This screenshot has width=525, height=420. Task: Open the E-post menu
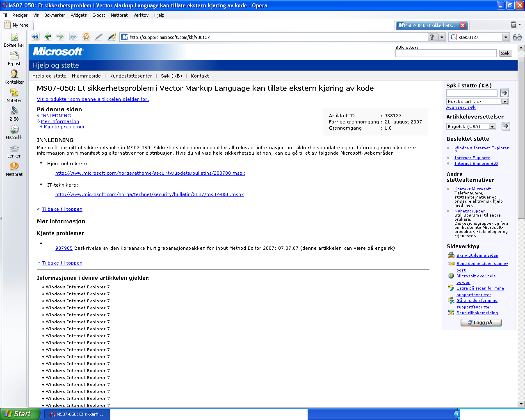(x=98, y=15)
